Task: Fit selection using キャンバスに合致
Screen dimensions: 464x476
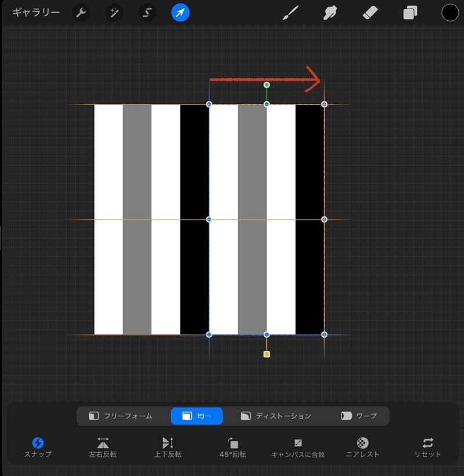Action: click(298, 447)
